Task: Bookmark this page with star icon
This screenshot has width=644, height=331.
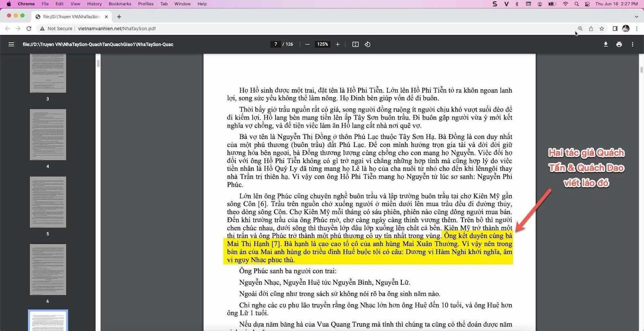Action: point(602,29)
